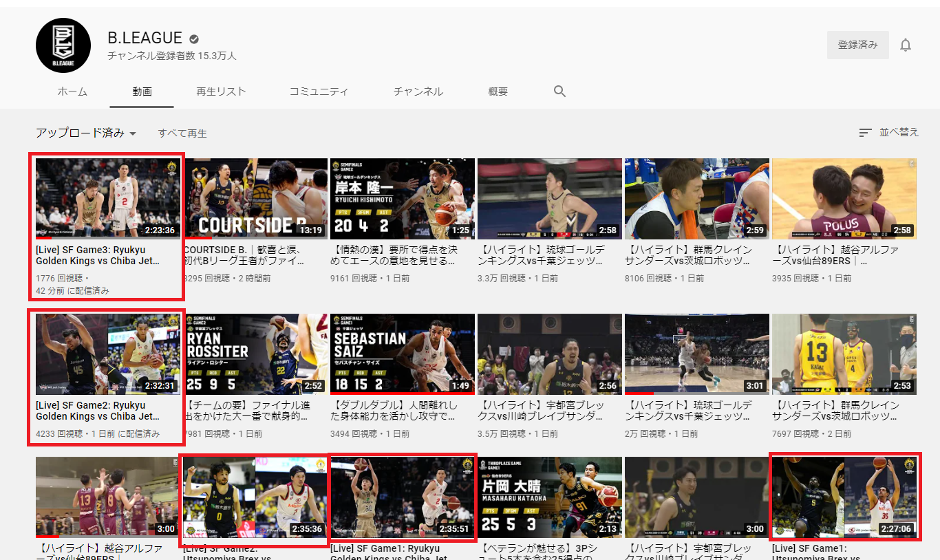This screenshot has width=940, height=560.
Task: Open the 2:27:06 SF Game1 Utsunomiya thumbnail
Action: tap(844, 497)
